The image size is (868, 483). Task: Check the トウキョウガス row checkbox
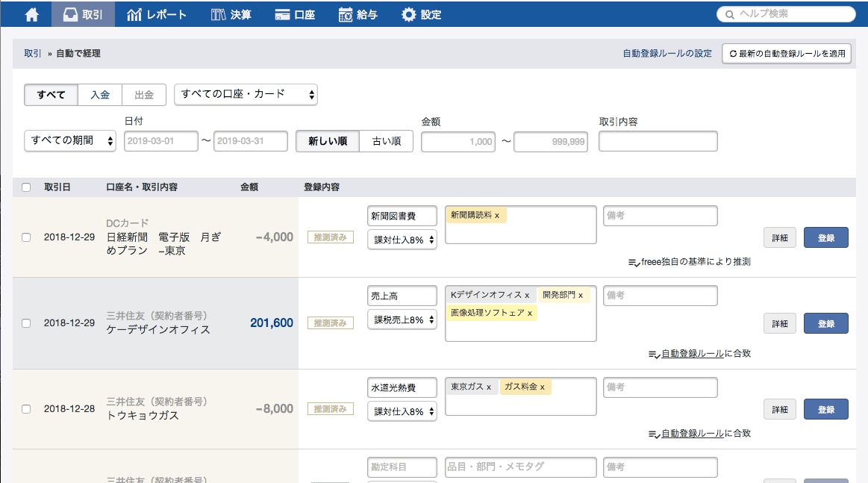coord(26,409)
